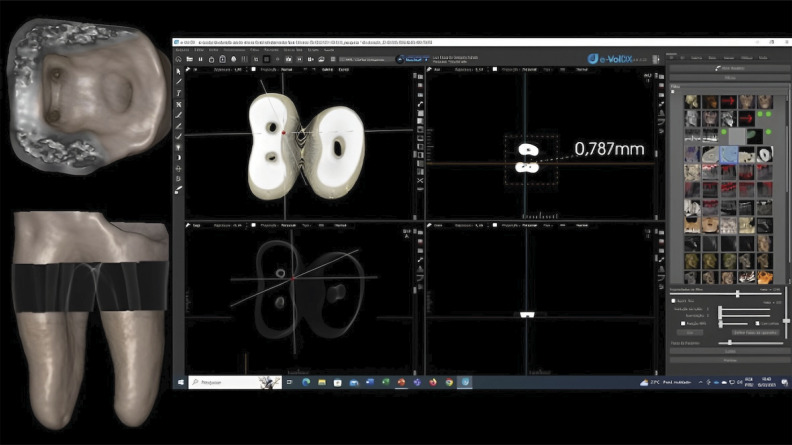Choose the text annotation tool
792x445 pixels.
point(178,93)
